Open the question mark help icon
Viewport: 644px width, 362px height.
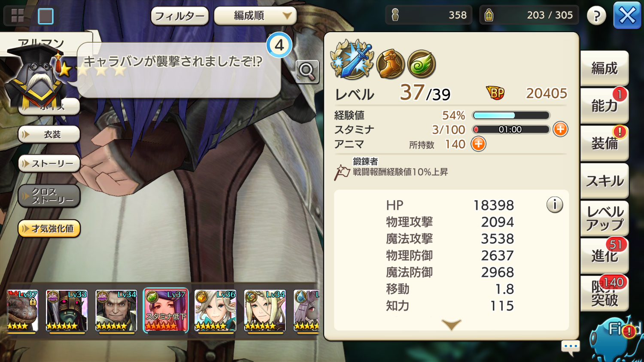pyautogui.click(x=596, y=16)
